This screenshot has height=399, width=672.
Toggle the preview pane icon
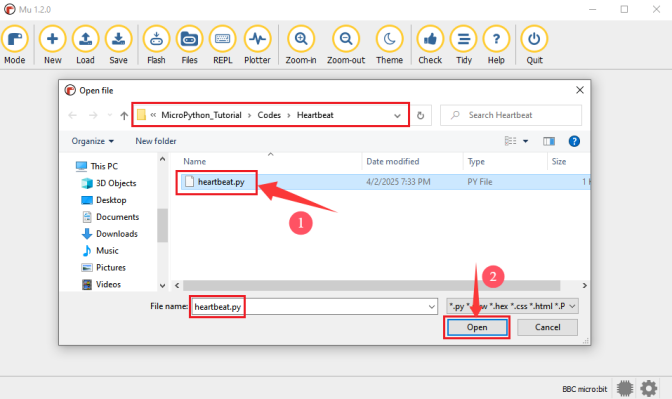coord(549,141)
